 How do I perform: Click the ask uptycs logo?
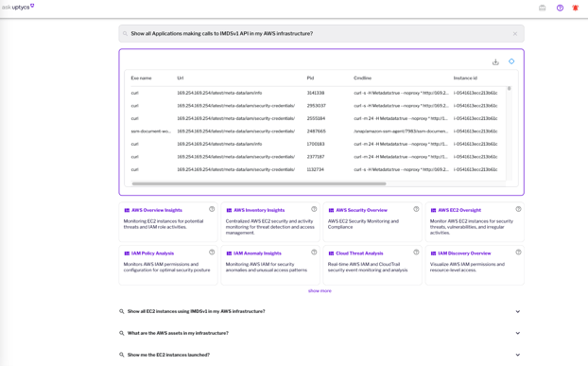pos(18,7)
